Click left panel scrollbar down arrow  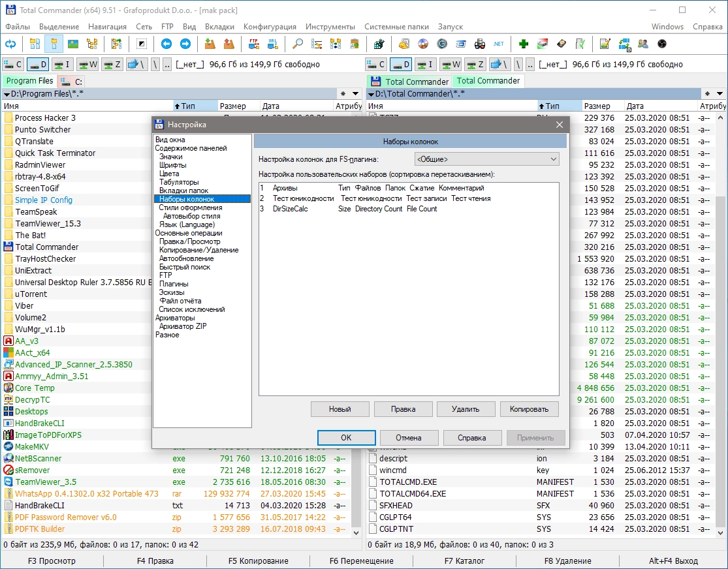pos(356,533)
